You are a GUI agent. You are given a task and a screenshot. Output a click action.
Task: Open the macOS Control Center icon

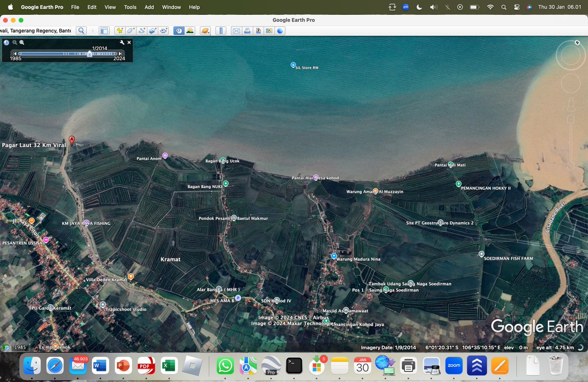pyautogui.click(x=516, y=7)
